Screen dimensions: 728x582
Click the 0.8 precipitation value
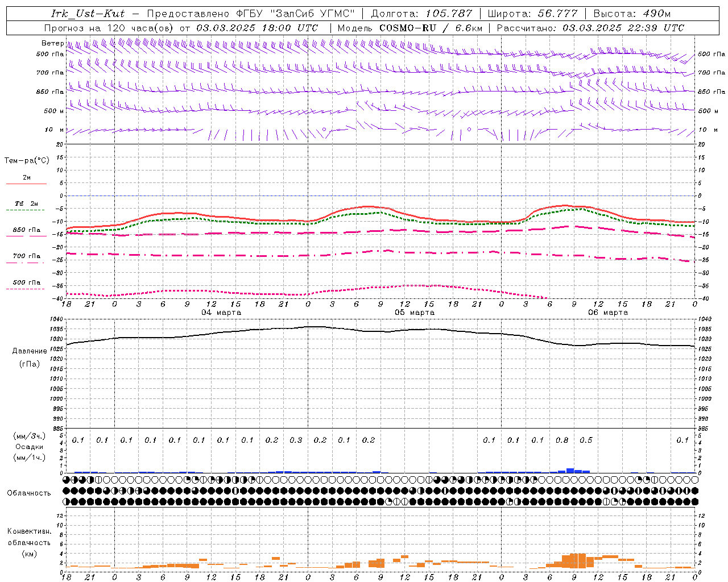[562, 440]
